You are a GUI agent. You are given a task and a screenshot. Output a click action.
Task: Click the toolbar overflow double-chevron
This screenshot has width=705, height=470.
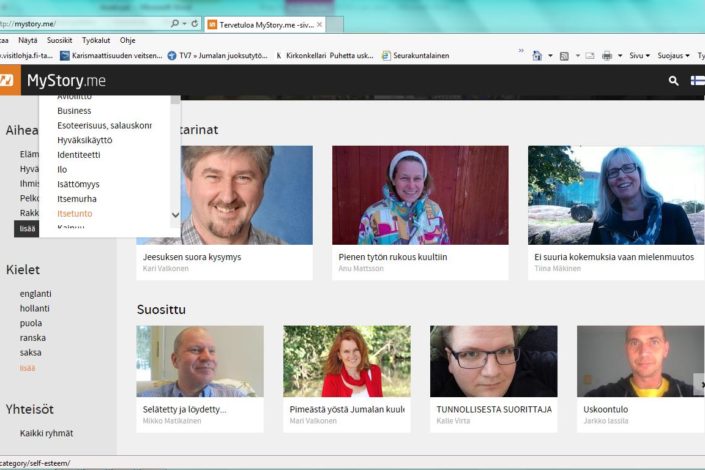click(x=521, y=50)
